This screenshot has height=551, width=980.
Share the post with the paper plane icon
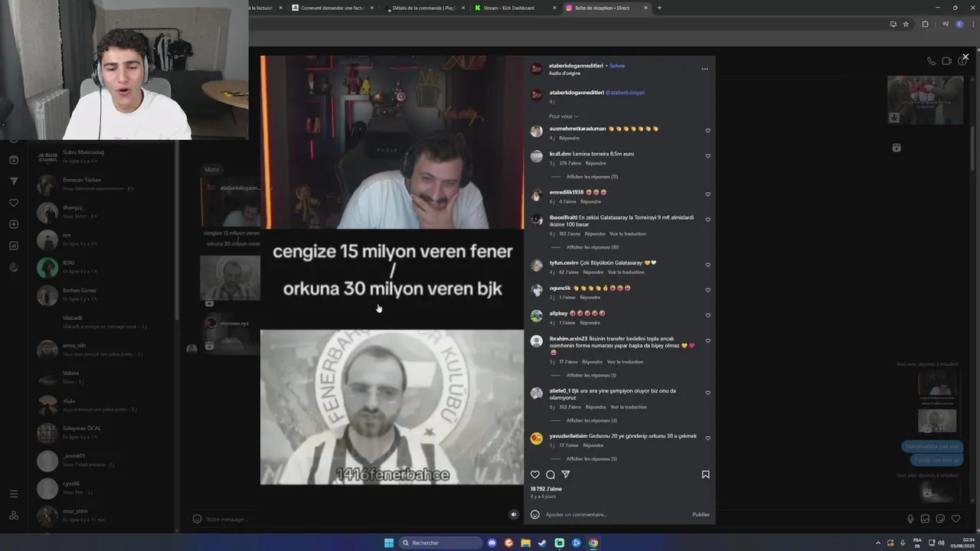[x=566, y=474]
